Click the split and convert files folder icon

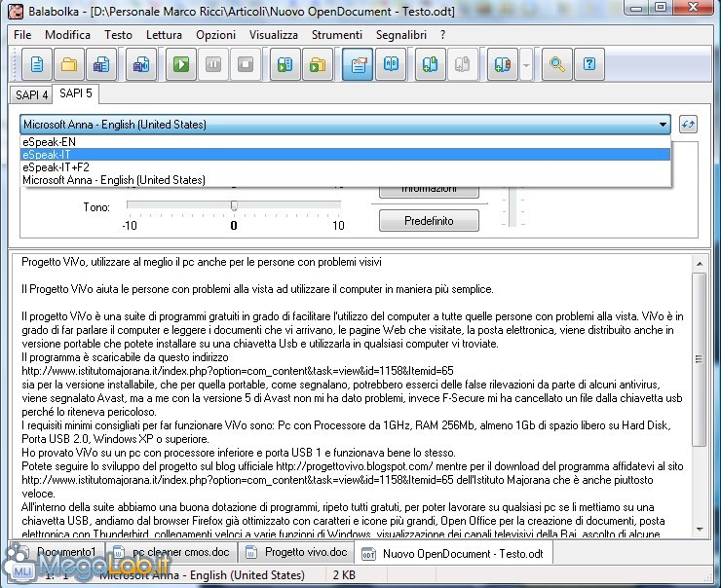point(318,64)
